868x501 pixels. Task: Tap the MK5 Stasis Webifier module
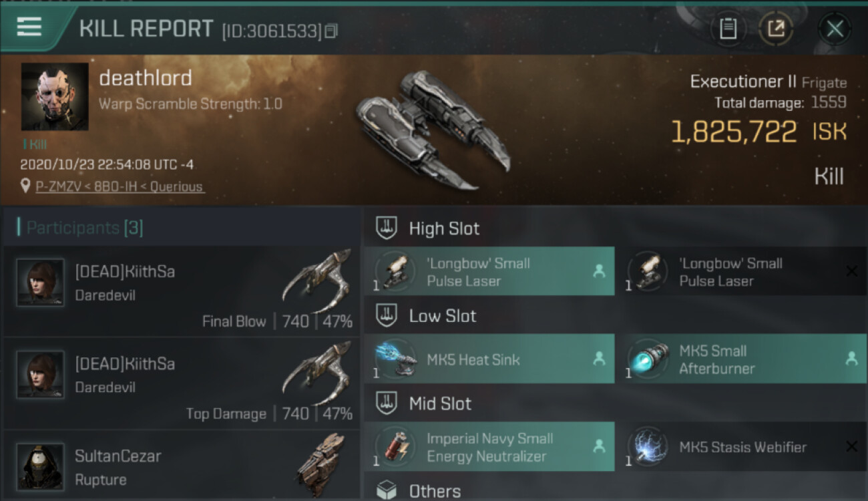[x=741, y=447]
